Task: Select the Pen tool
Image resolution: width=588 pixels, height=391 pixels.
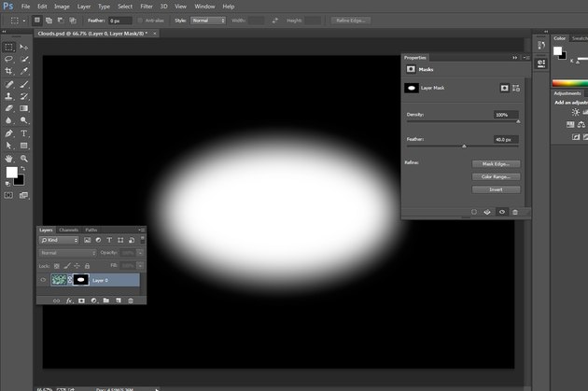Action: coord(9,133)
